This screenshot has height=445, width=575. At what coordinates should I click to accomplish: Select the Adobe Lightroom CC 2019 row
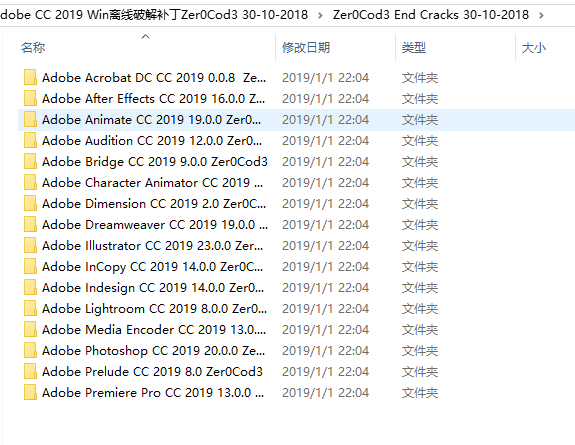point(296,309)
